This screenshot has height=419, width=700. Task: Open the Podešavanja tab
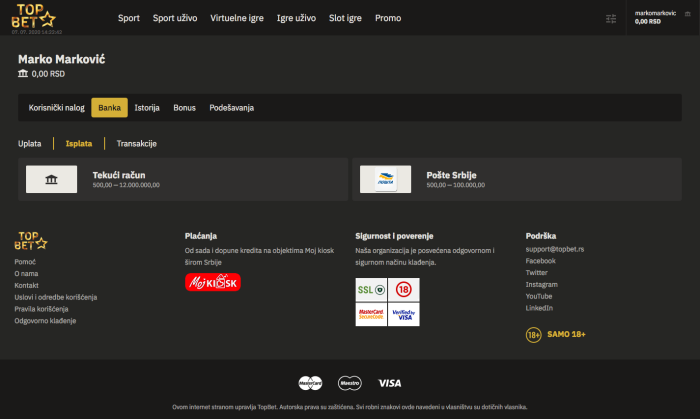[232, 108]
